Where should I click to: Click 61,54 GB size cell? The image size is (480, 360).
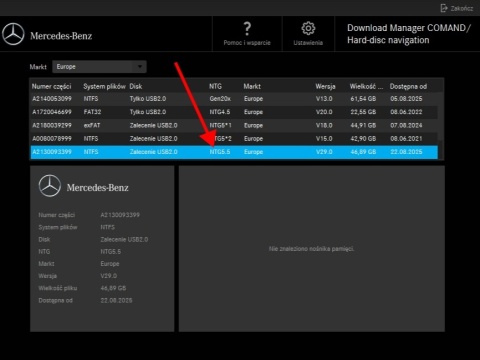pos(363,99)
